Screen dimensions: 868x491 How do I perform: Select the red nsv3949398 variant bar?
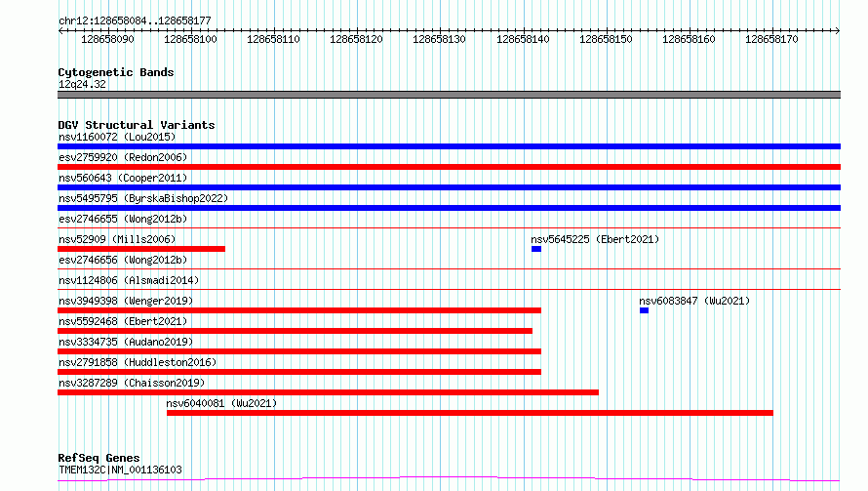click(x=299, y=310)
